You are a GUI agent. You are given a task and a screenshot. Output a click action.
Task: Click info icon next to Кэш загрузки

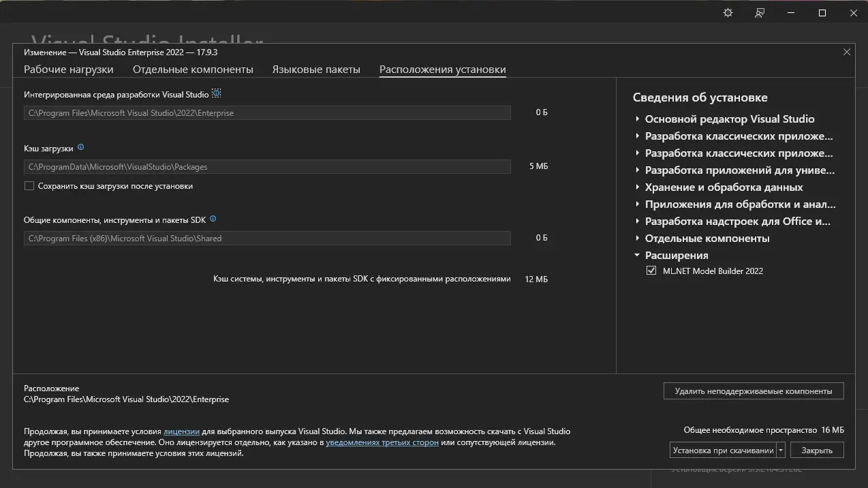click(80, 147)
